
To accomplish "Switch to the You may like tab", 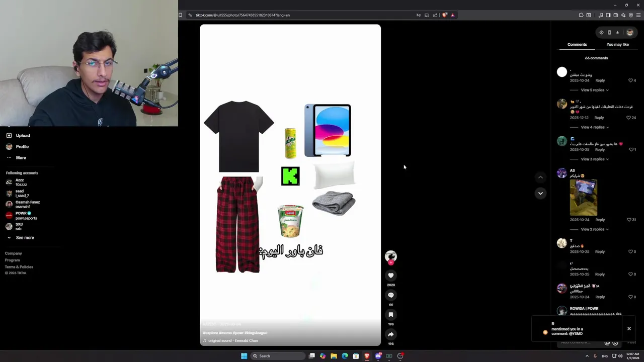I will pos(617,45).
